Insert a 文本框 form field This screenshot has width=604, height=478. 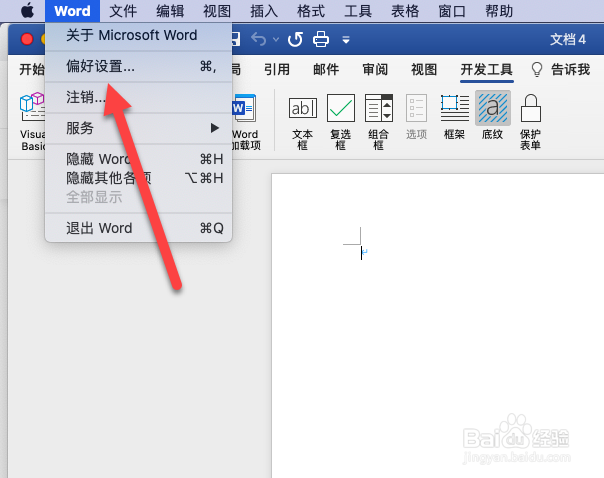coord(303,122)
